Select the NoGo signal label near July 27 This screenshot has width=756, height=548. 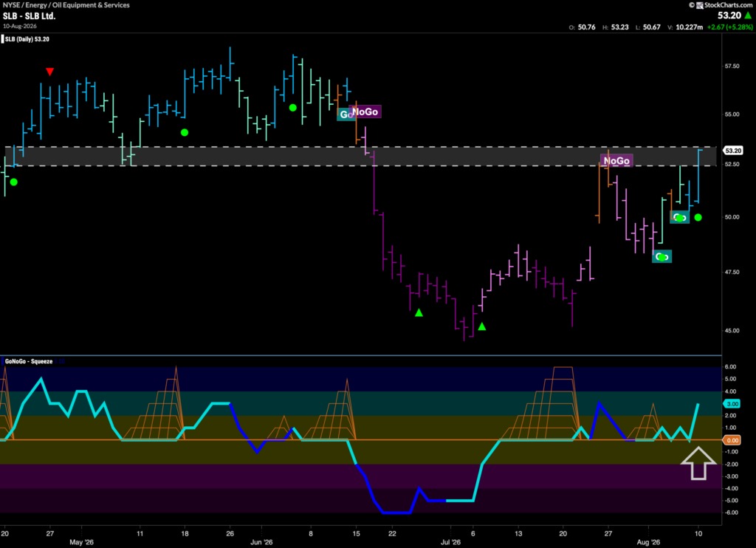pyautogui.click(x=616, y=161)
